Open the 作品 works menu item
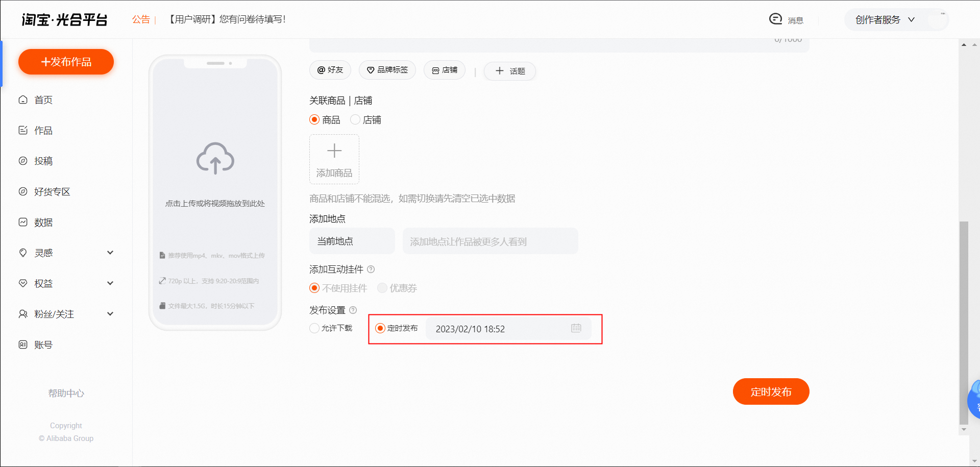The width and height of the screenshot is (980, 467). pyautogui.click(x=43, y=131)
